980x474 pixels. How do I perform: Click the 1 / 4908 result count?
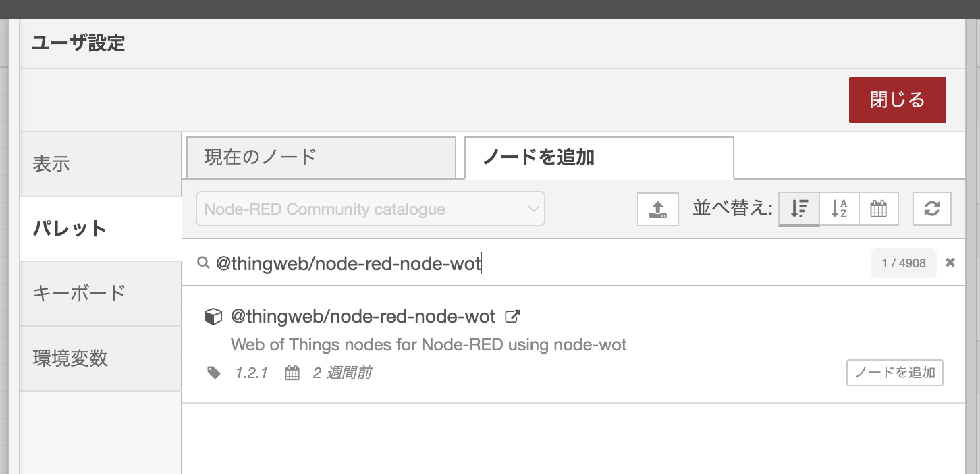(903, 263)
